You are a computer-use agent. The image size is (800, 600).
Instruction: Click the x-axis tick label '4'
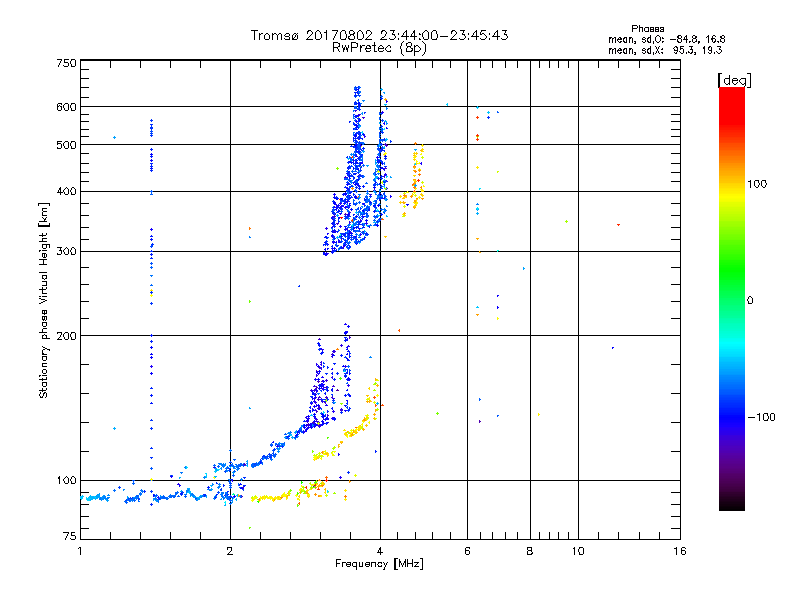pyautogui.click(x=380, y=551)
